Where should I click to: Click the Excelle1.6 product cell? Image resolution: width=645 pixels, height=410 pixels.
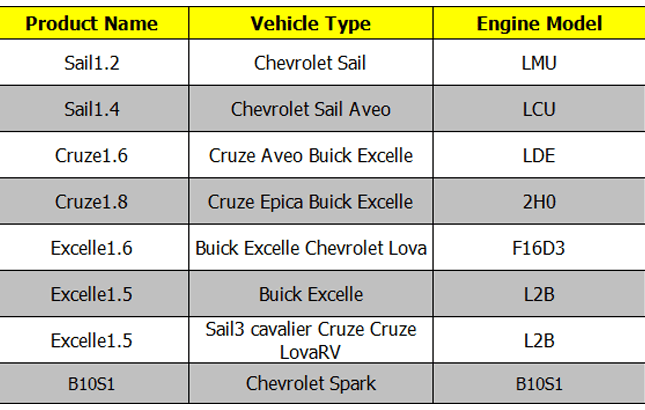[x=94, y=248]
